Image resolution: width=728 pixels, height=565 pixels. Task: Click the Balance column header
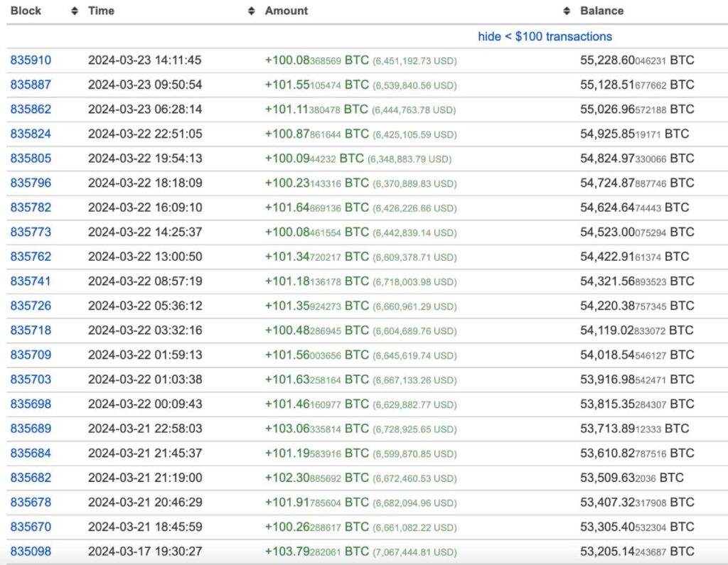click(x=601, y=11)
